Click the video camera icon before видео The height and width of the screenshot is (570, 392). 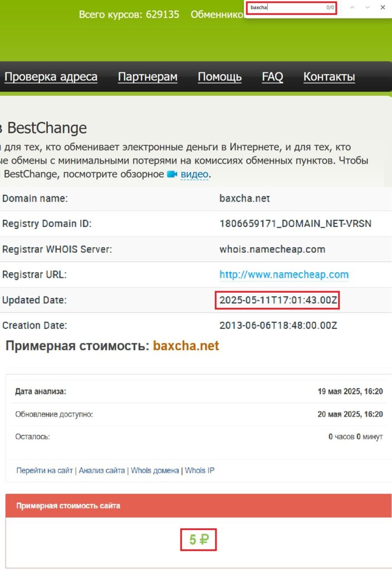tap(172, 174)
